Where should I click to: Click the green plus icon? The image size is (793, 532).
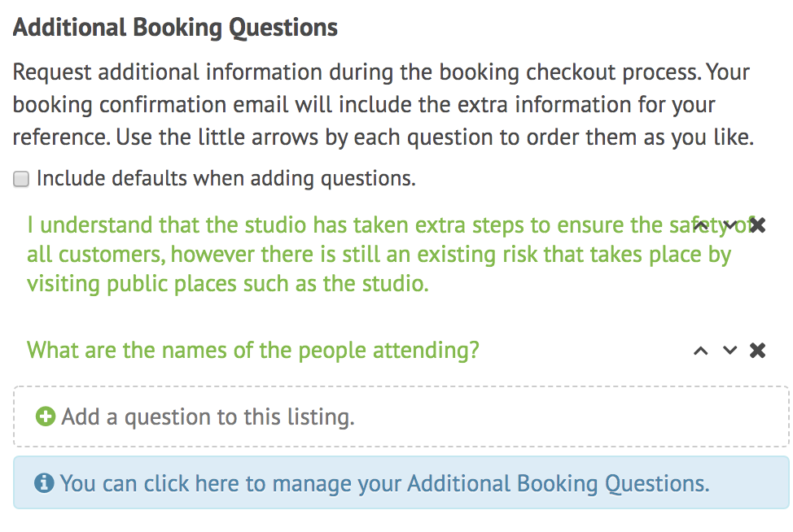(46, 416)
